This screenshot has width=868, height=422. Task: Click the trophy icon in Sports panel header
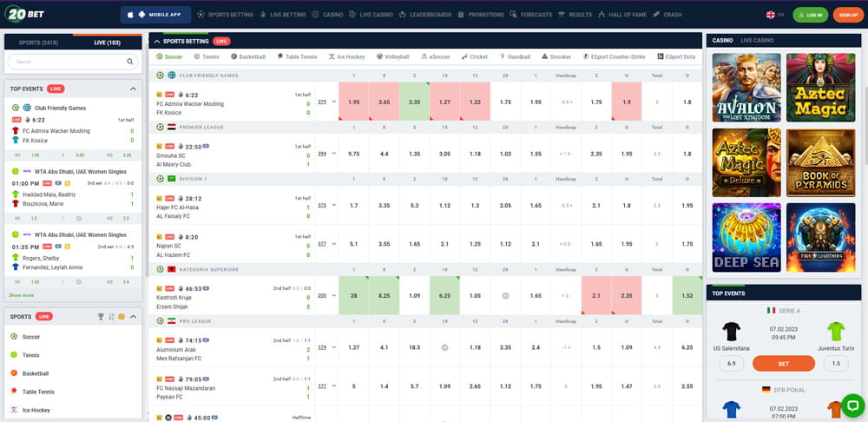[100, 317]
